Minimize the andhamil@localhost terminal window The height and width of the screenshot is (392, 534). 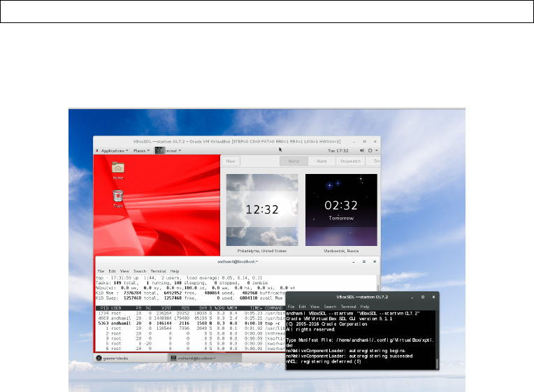click(x=354, y=262)
